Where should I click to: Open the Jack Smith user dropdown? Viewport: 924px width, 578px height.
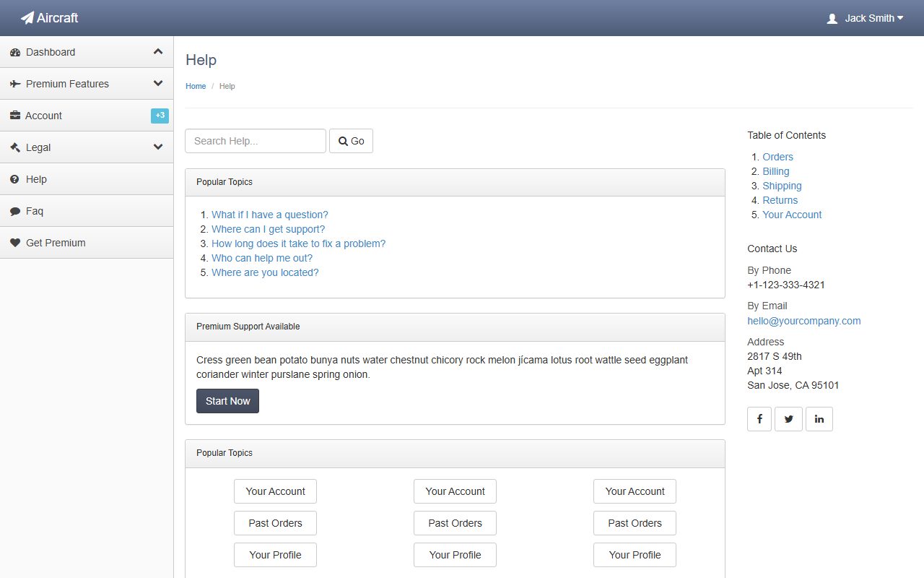[865, 18]
